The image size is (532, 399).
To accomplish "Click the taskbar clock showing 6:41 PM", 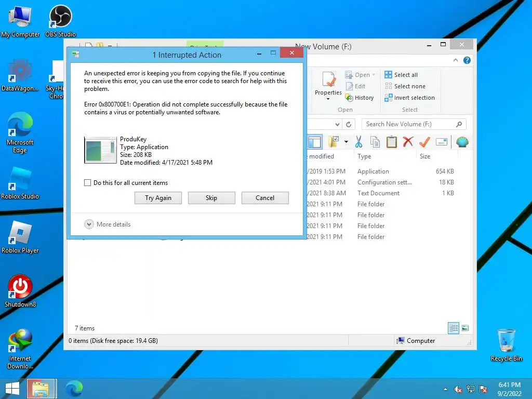I will (x=509, y=389).
